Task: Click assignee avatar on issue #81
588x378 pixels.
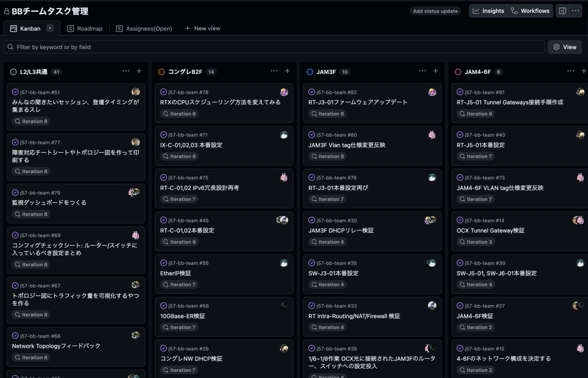Action: point(580,92)
